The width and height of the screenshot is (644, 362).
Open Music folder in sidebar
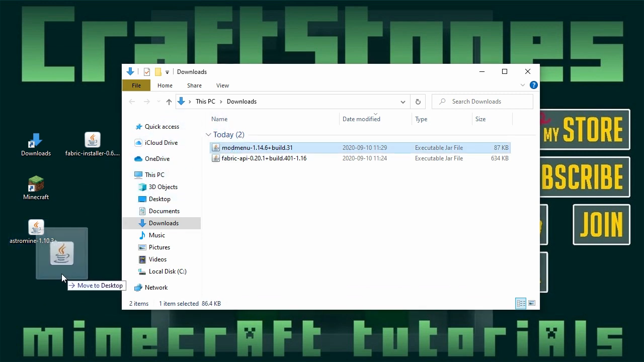coord(152,235)
